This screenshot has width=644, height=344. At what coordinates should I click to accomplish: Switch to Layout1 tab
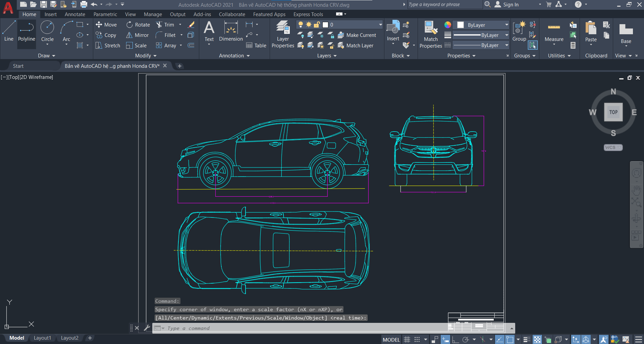(42, 338)
